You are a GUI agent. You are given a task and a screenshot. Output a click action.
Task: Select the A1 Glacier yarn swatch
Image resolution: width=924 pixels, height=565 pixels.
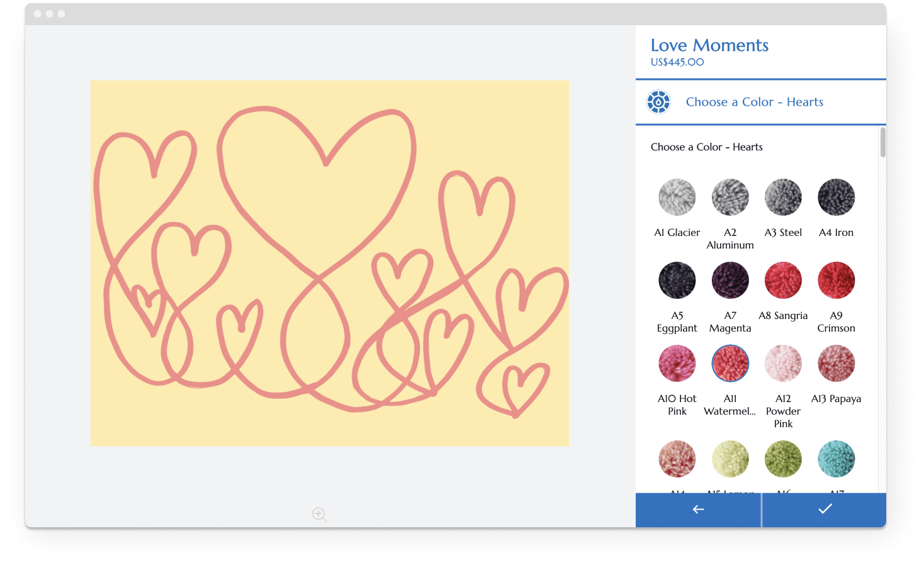(x=677, y=198)
